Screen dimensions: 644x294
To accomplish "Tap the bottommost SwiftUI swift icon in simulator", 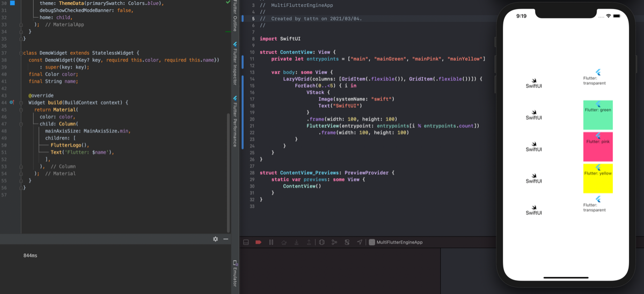I will 534,207.
